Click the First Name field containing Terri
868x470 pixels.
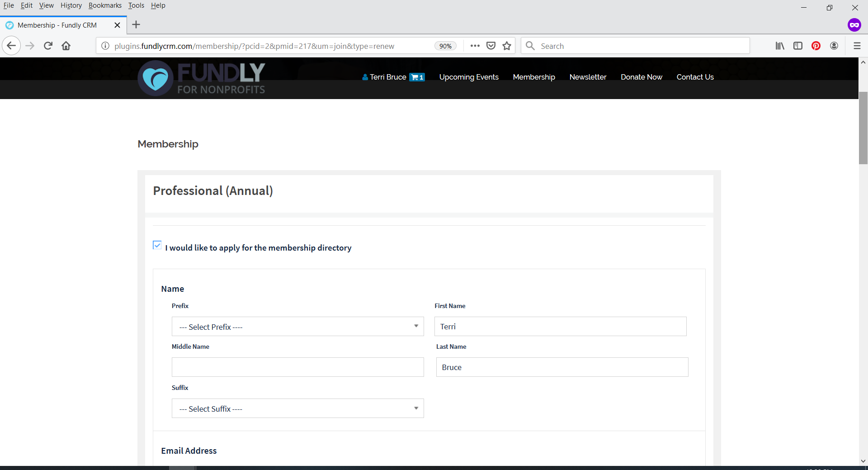(560, 327)
